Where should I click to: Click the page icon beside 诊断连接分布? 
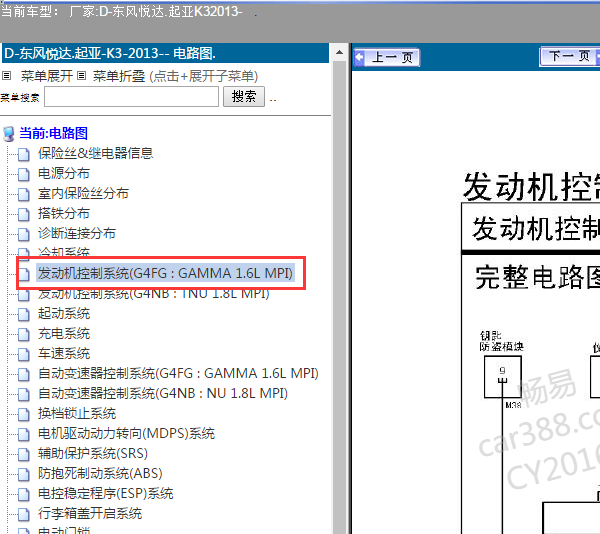(24, 234)
